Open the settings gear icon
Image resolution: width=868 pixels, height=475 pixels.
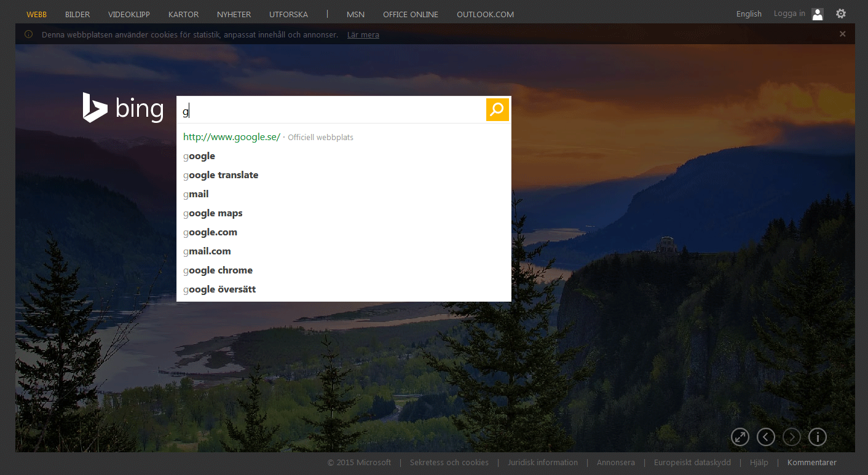pos(841,14)
